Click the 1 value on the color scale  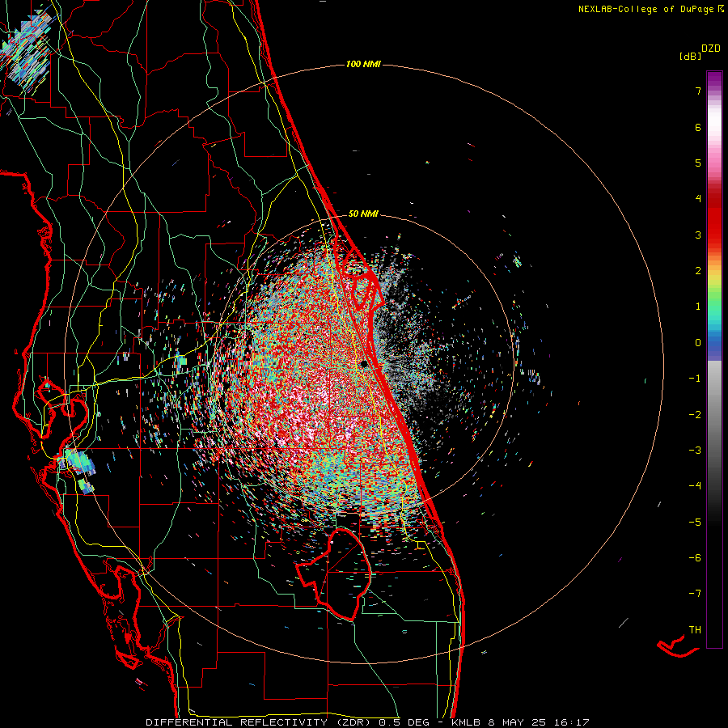[x=698, y=307]
